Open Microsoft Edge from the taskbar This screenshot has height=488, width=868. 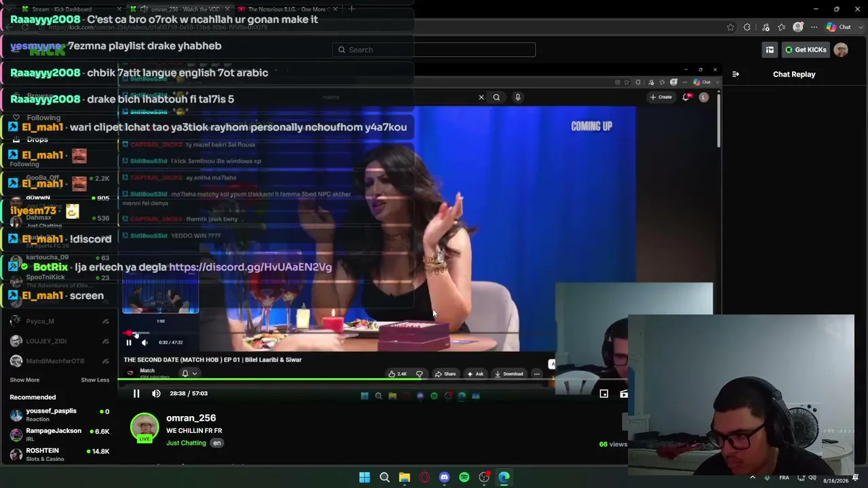pyautogui.click(x=504, y=477)
